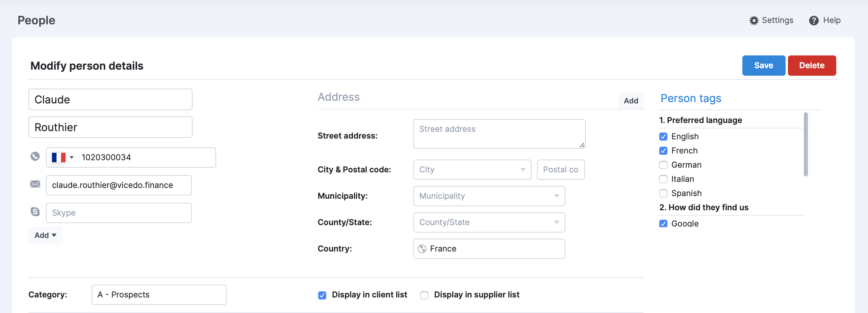Uncheck the Google tag checkbox
The width and height of the screenshot is (868, 313).
663,223
